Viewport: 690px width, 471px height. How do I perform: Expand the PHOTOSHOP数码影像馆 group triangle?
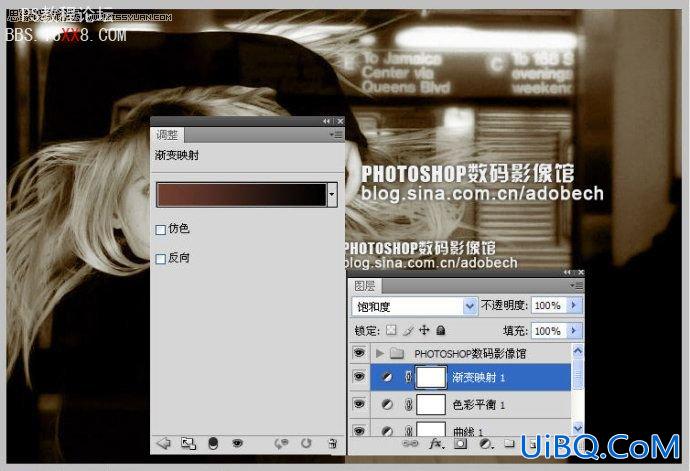point(379,353)
